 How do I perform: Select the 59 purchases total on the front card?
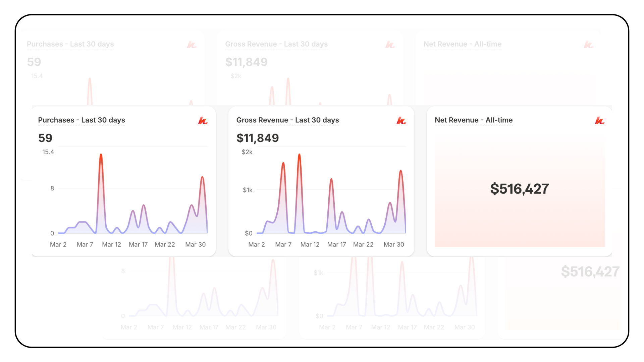click(x=45, y=138)
